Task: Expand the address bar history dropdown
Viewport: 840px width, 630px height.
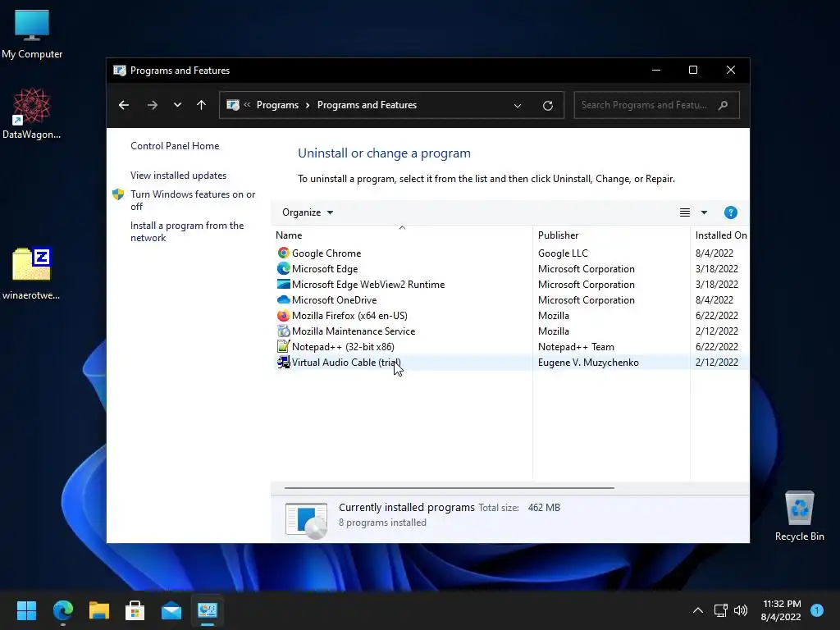Action: pyautogui.click(x=518, y=106)
